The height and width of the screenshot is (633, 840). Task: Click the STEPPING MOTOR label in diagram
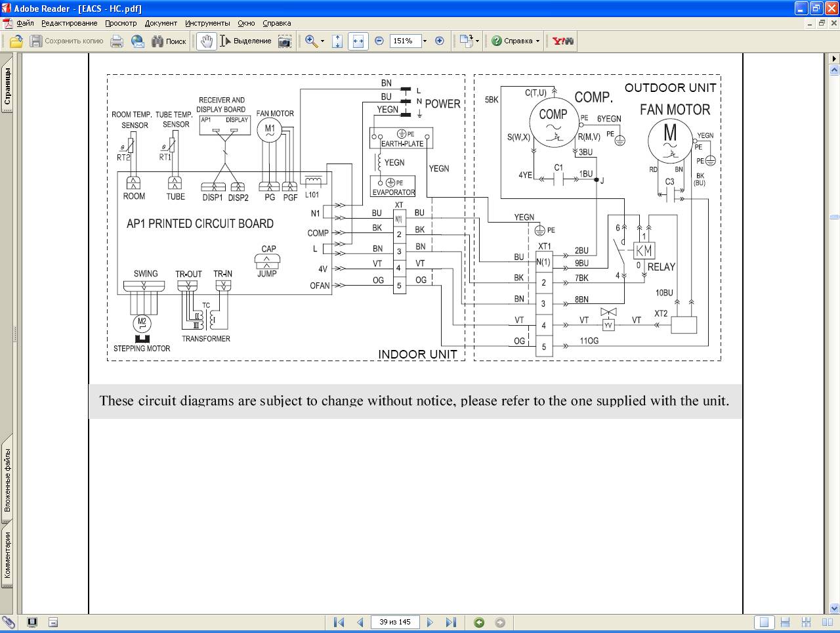[x=142, y=349]
